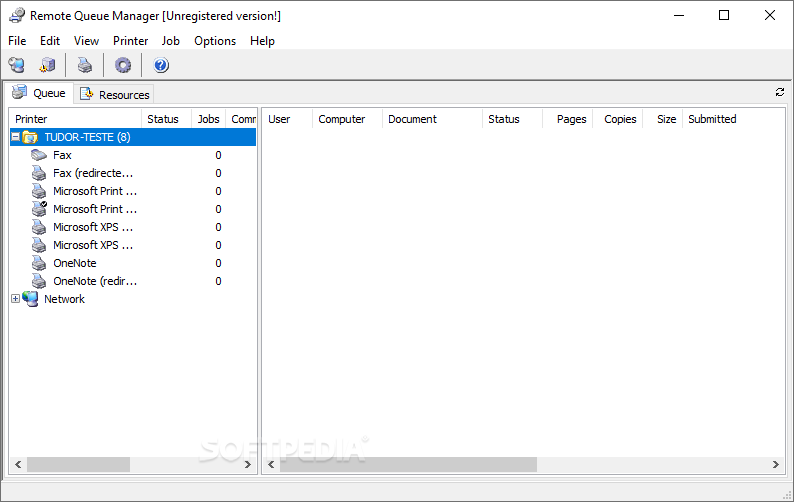Click the printer tree horizontal scrollbar thumb

click(78, 465)
